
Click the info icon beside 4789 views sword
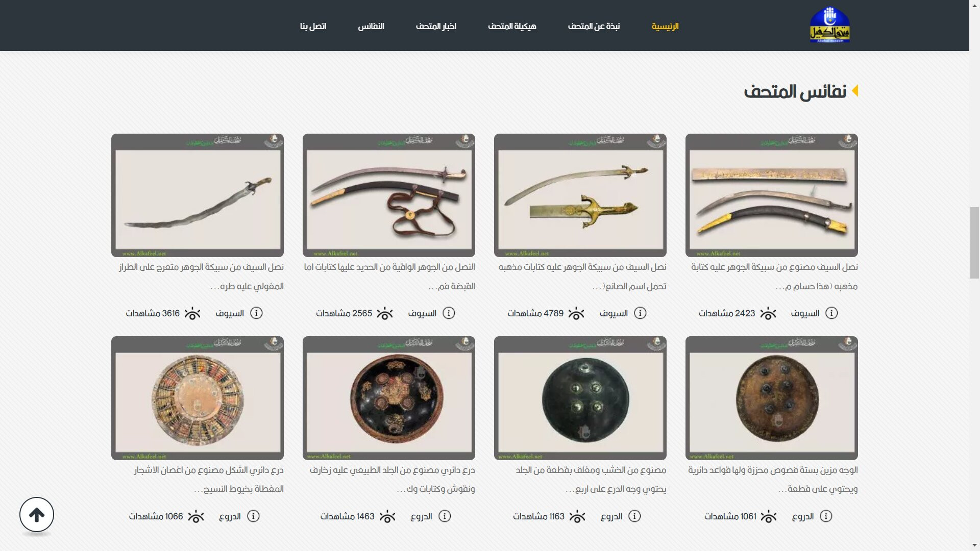coord(640,313)
